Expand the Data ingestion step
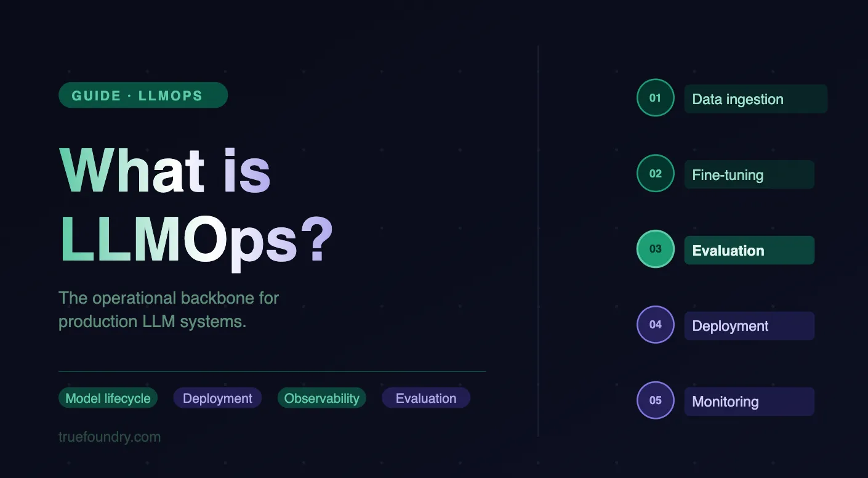868x478 pixels. pos(755,99)
